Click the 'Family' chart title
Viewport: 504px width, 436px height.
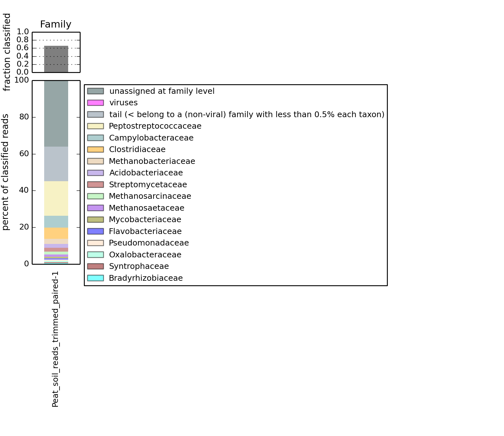click(x=56, y=24)
